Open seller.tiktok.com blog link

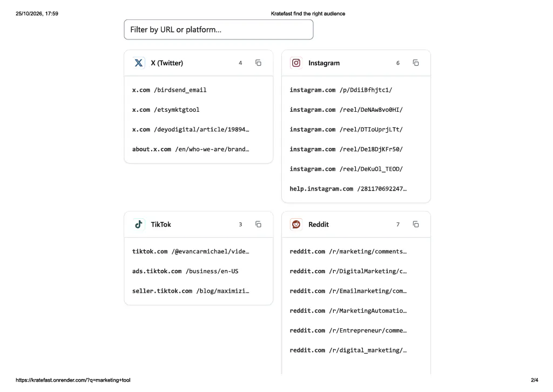coord(191,291)
